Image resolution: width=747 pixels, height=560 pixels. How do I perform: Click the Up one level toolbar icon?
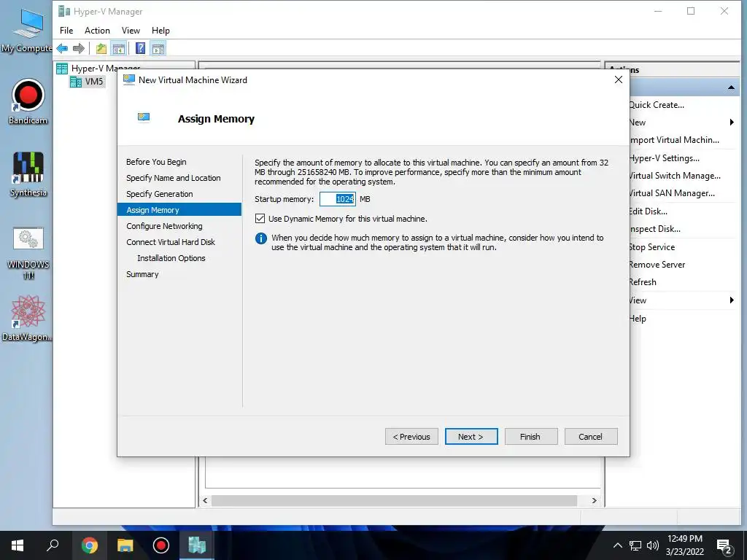101,48
